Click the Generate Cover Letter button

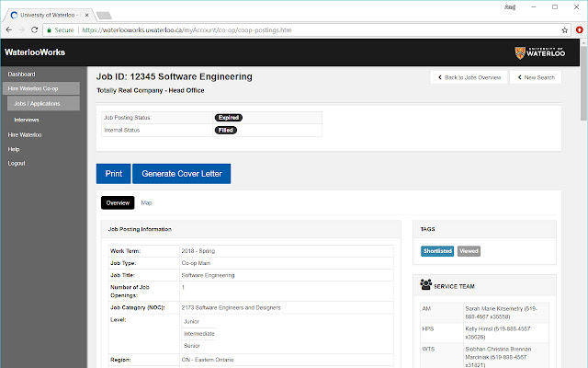[181, 174]
